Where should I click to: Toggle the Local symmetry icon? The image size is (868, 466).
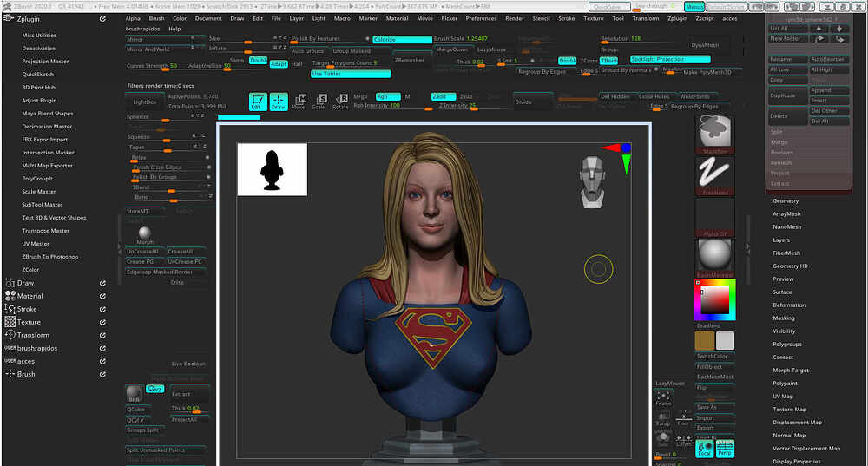click(x=705, y=449)
